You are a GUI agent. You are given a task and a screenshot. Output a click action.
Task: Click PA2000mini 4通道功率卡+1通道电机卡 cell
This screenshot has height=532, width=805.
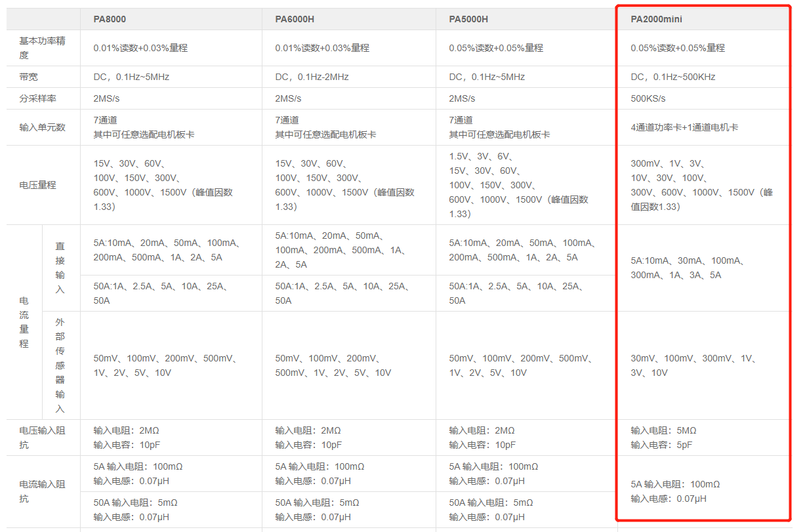684,127
